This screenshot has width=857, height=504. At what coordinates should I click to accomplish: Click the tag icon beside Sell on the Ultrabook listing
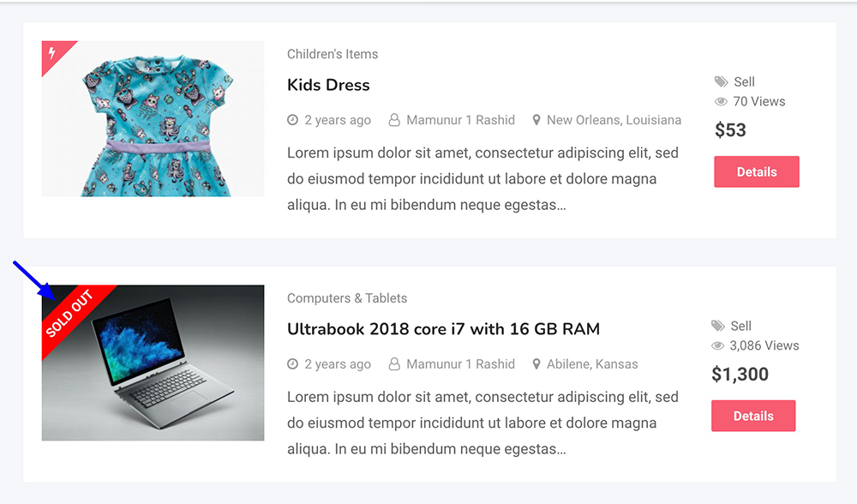[x=717, y=326]
